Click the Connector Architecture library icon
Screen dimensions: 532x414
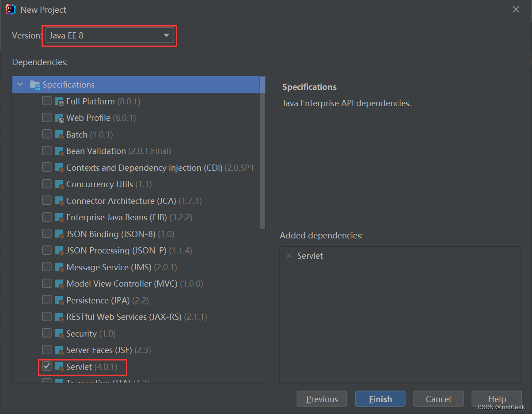60,201
